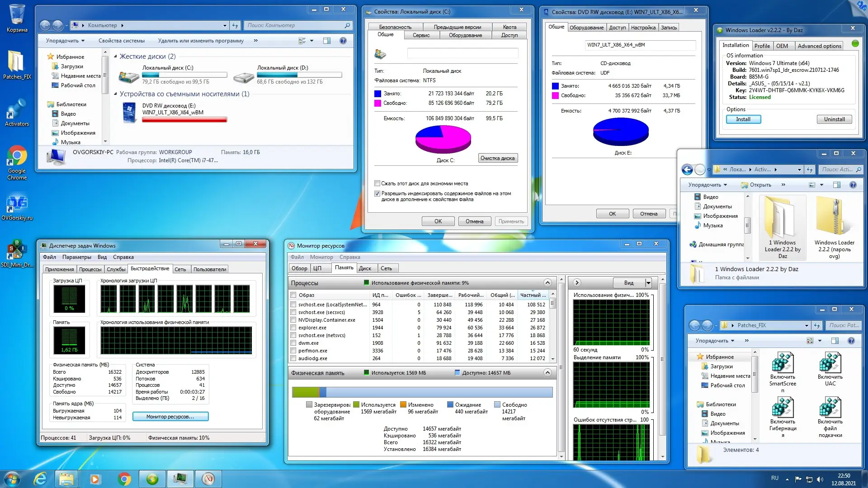Open the Вид dropdown arrow in Resource Monitor
The height and width of the screenshot is (488, 868).
tap(648, 283)
